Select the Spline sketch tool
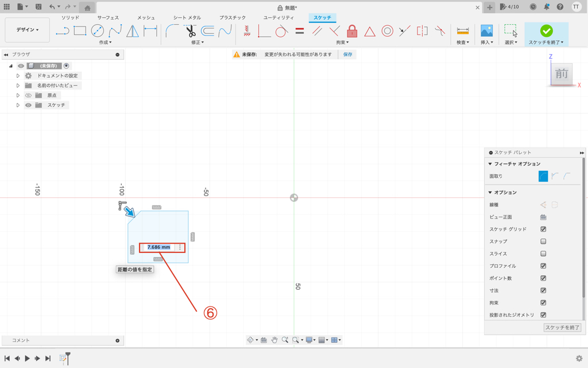 point(115,31)
